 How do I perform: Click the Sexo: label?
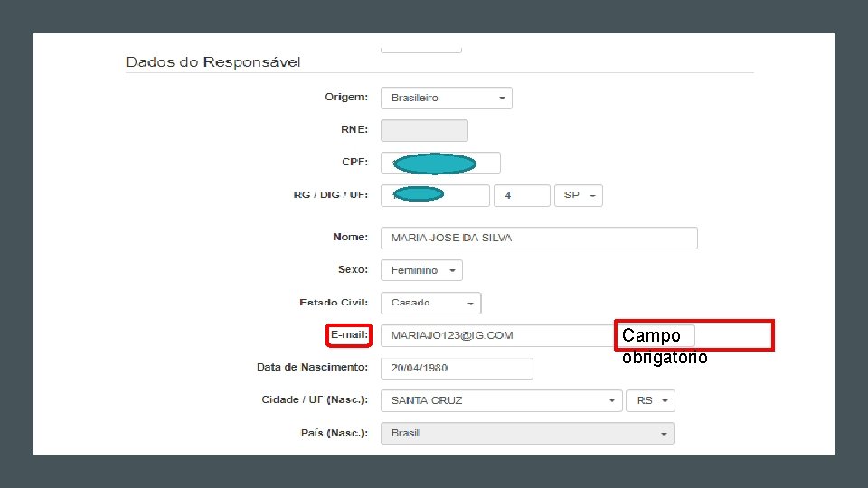click(354, 269)
